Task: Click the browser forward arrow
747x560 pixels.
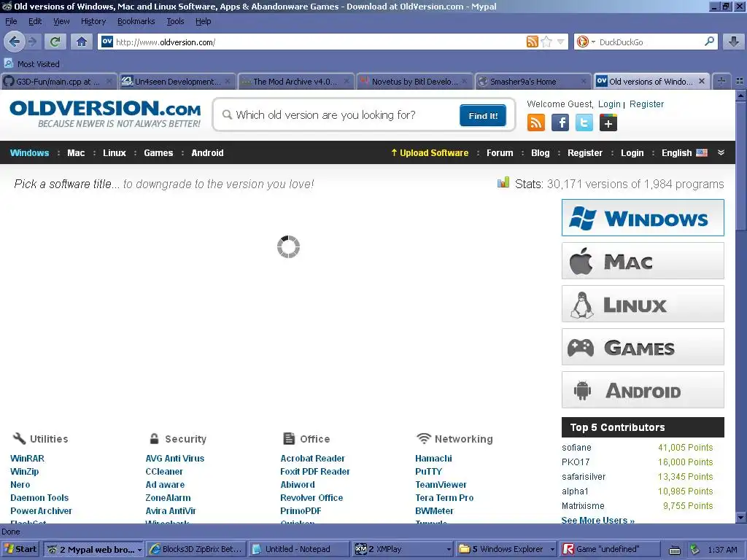Action: [32, 42]
